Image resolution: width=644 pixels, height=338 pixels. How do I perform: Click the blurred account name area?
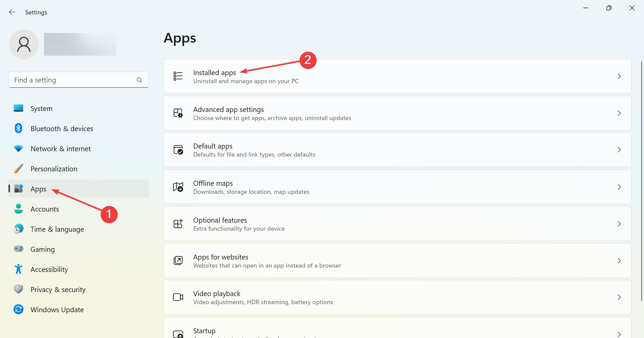click(80, 44)
